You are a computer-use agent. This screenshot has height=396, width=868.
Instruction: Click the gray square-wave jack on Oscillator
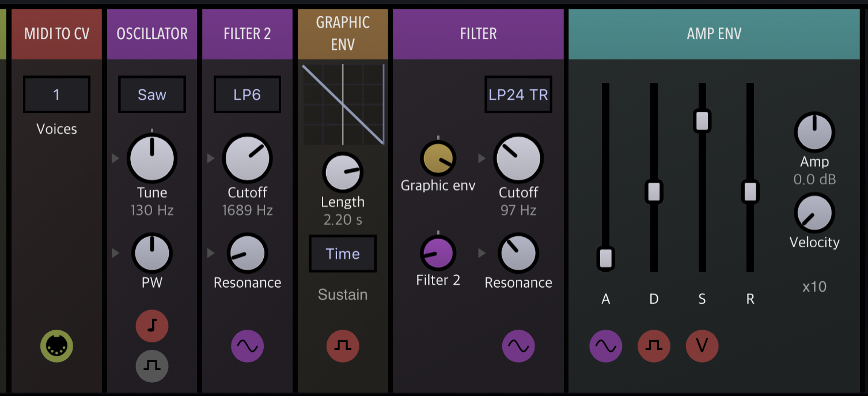coord(152,365)
